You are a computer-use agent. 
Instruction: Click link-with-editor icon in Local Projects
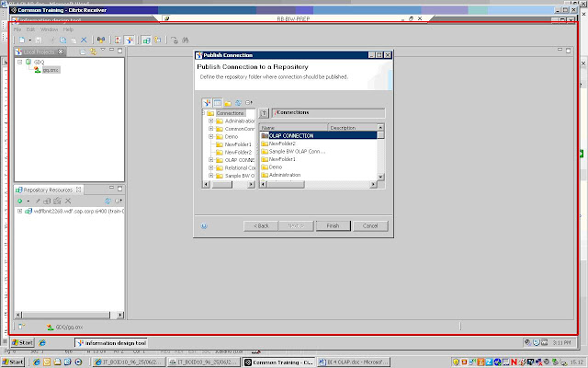tap(93, 52)
